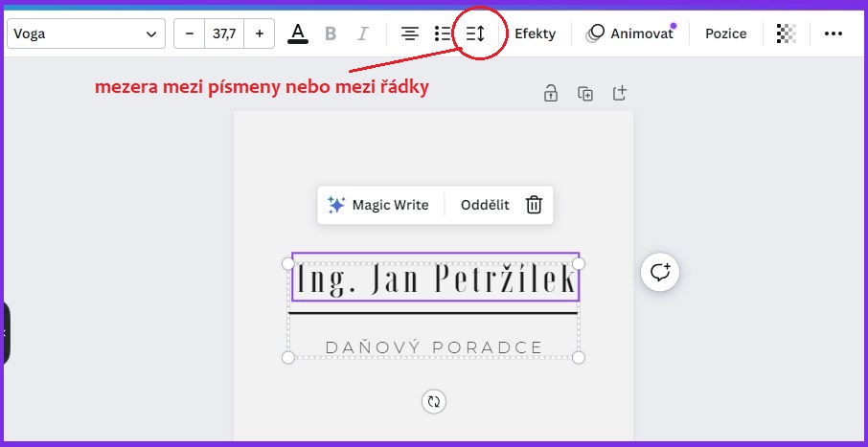Click the font size field showing 37,7
Viewport: 868px width, 447px height.
pos(224,34)
